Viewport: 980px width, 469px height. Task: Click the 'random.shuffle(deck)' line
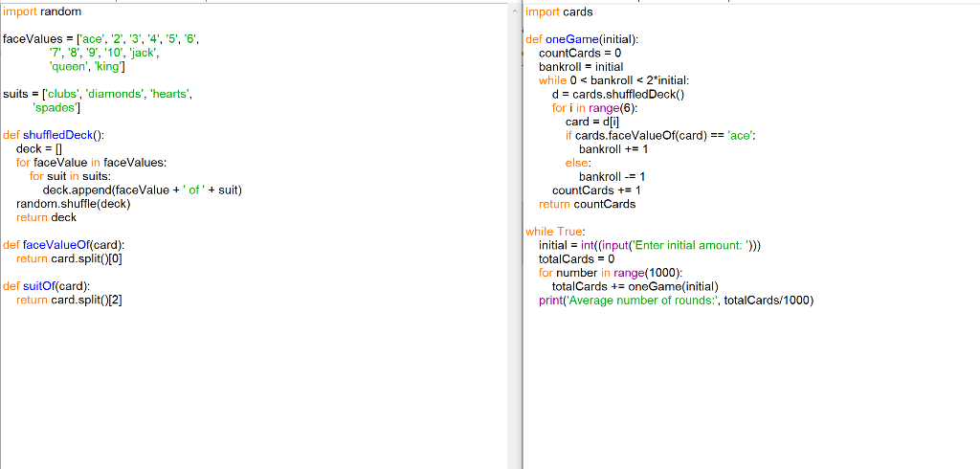point(73,204)
